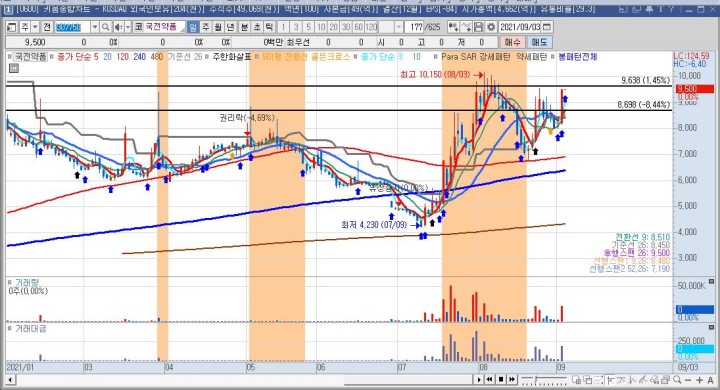This screenshot has width=720, height=390.
Task: Select the weekly (주) period toggle
Action: coord(206,27)
